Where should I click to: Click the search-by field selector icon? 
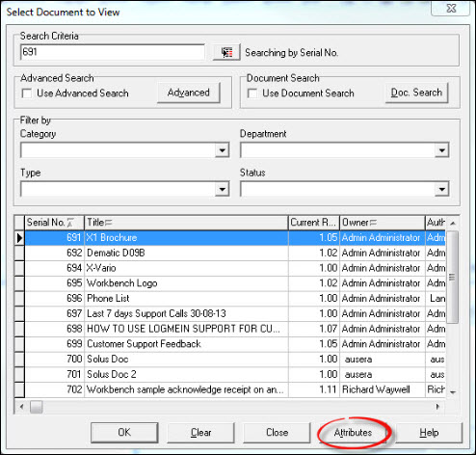[x=226, y=52]
